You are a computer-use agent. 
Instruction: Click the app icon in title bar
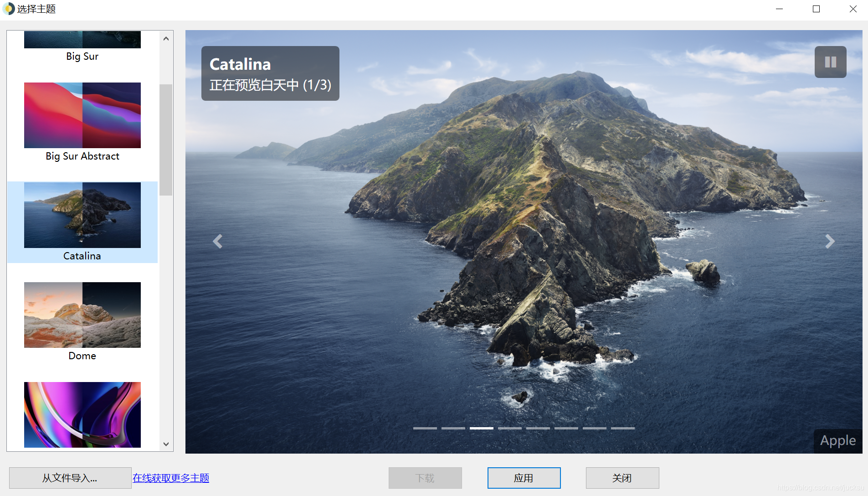tap(9, 9)
